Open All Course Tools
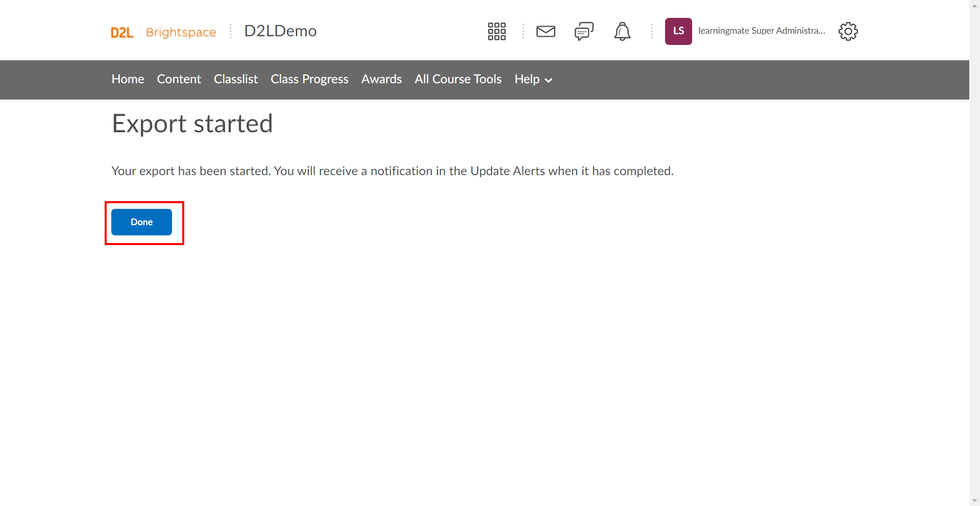Screen dimensions: 980x506 (458, 79)
